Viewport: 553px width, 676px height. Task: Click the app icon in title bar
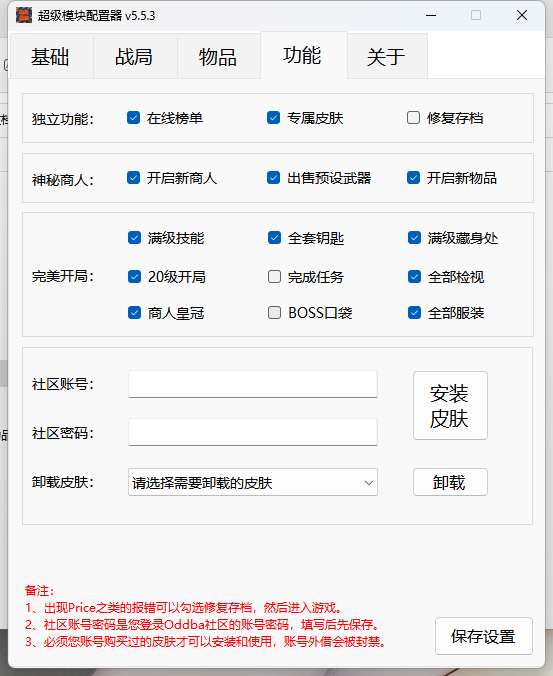click(24, 16)
